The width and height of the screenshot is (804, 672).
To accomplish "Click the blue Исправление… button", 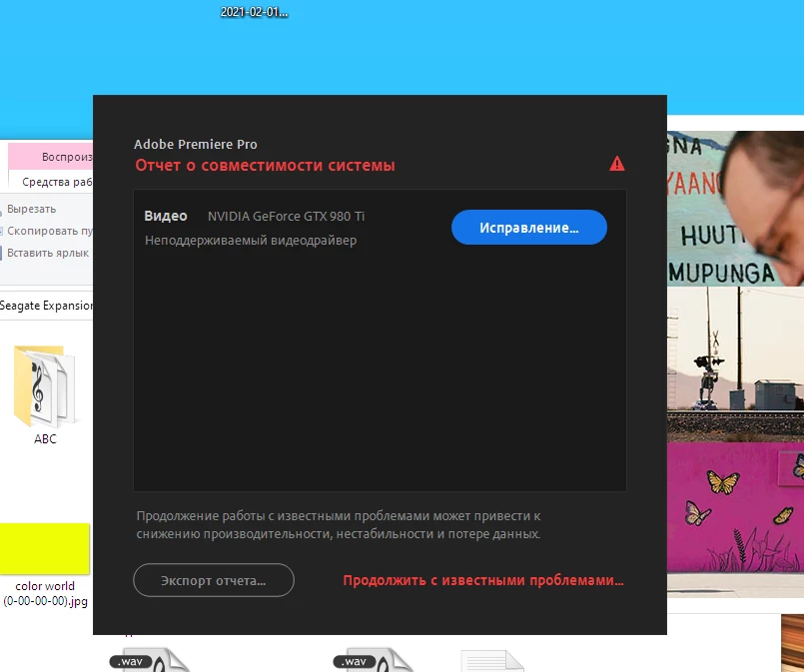I will pos(528,227).
